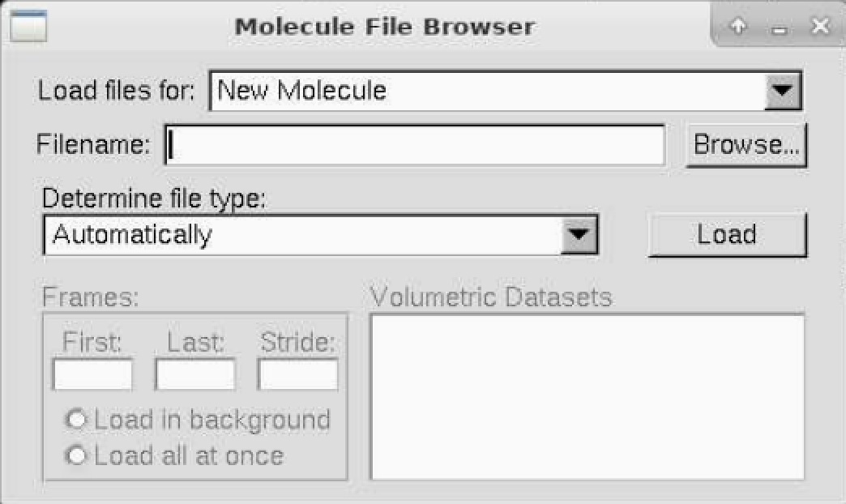Expand the New Molecule dropdown arrow
This screenshot has width=846, height=504.
coord(783,91)
